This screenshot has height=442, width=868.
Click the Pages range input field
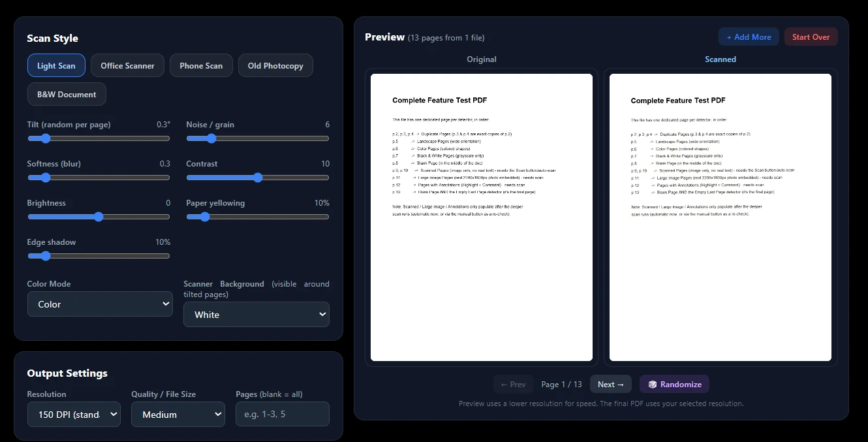coord(283,415)
